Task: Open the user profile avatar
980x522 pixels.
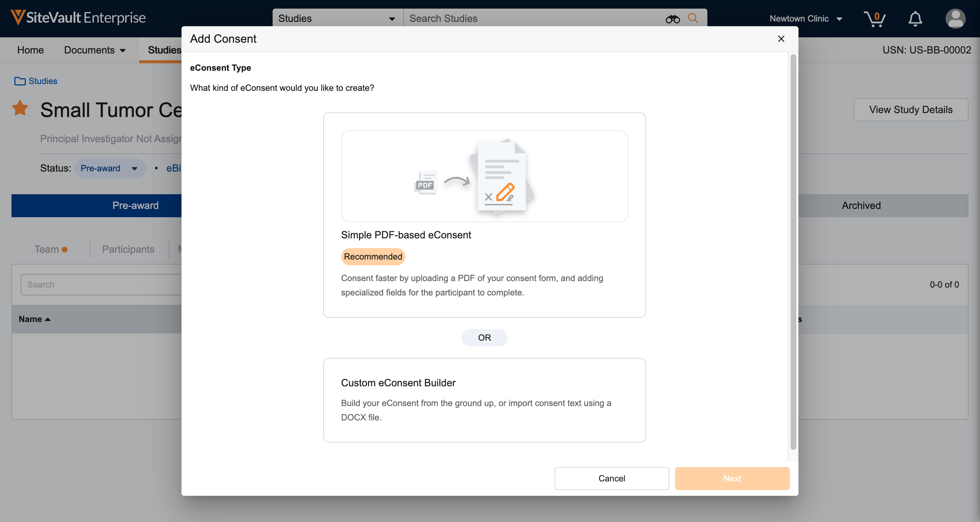Action: (x=955, y=19)
